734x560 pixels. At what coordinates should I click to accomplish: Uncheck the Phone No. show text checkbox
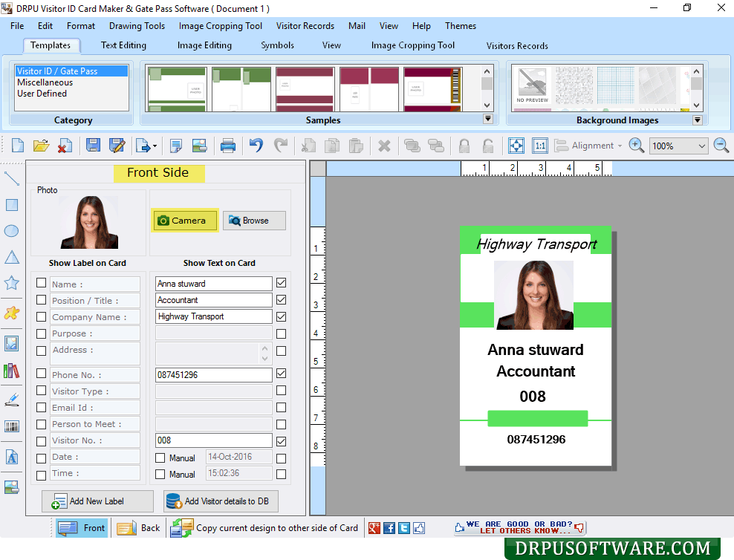click(281, 374)
